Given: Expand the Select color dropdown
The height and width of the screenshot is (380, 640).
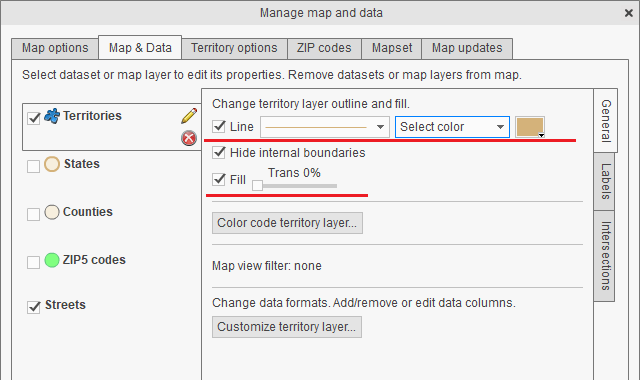Looking at the screenshot, I should (x=452, y=127).
